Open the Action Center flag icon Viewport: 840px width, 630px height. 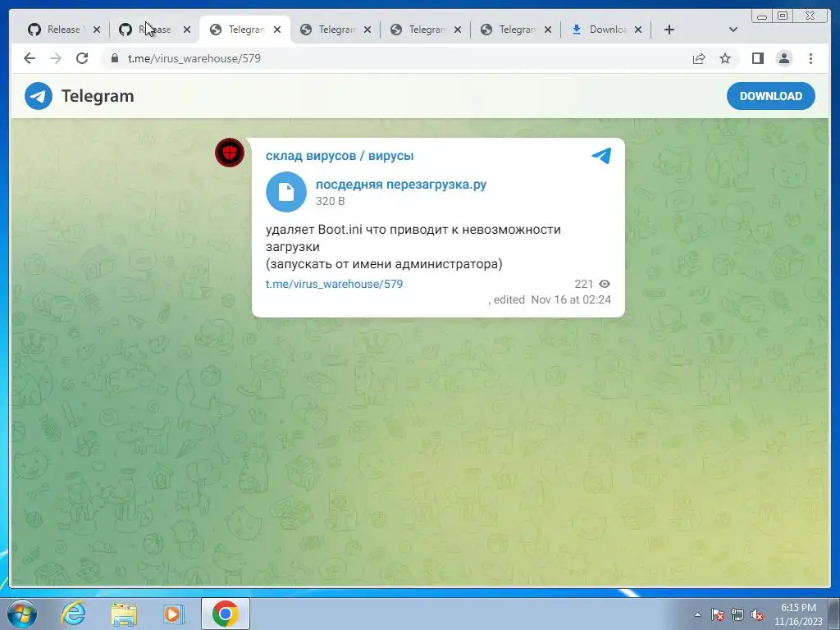717,614
